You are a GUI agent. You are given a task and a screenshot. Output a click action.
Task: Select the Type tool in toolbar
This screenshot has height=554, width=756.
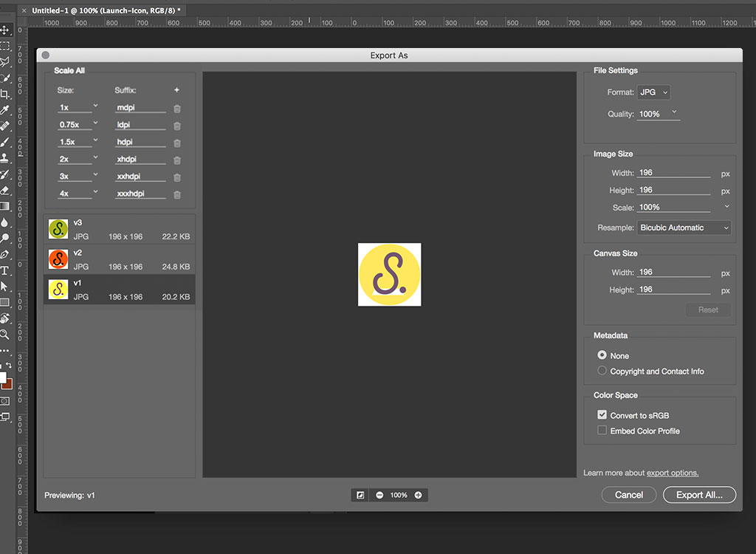click(x=5, y=270)
